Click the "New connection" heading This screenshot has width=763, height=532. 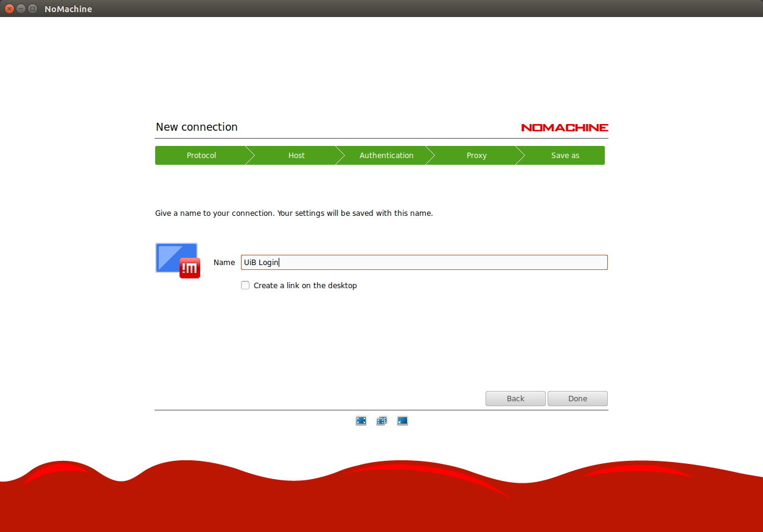(197, 127)
